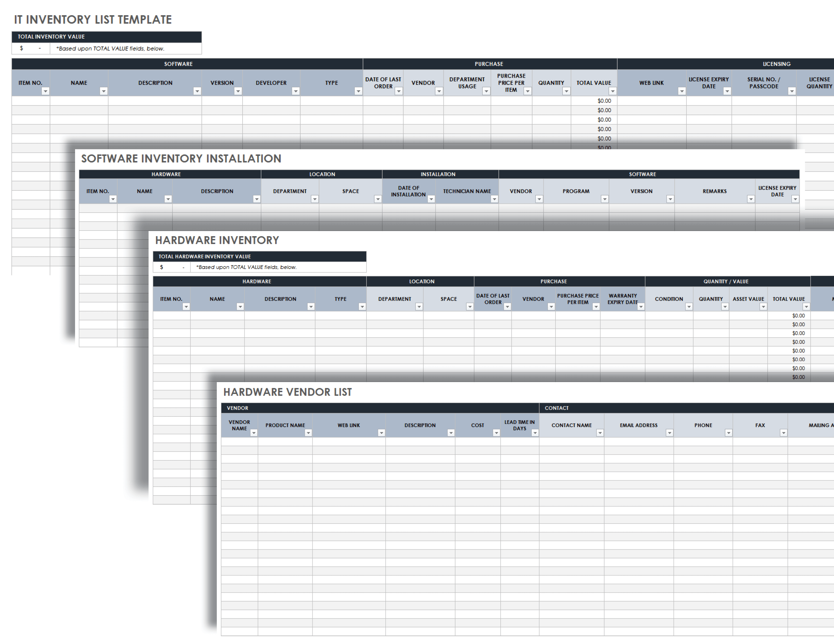834x644 pixels.
Task: Select the TOTAL INVENTORY VALUE amount cell
Action: [31, 48]
